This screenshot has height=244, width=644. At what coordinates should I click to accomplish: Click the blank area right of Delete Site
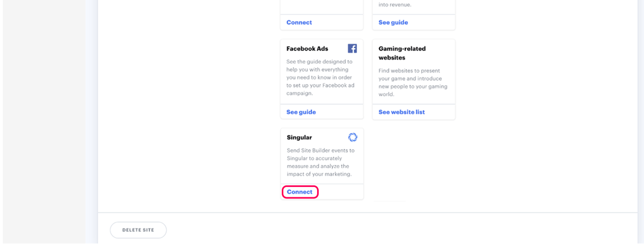click(x=376, y=230)
